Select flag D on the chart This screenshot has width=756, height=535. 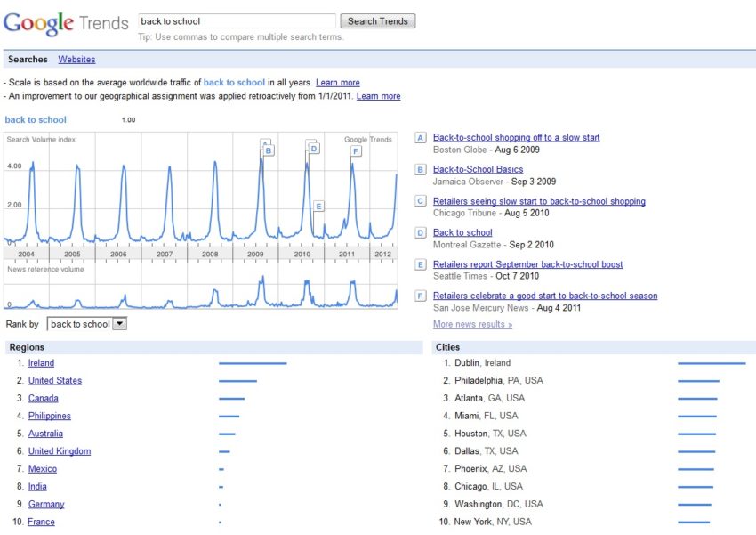(x=314, y=149)
